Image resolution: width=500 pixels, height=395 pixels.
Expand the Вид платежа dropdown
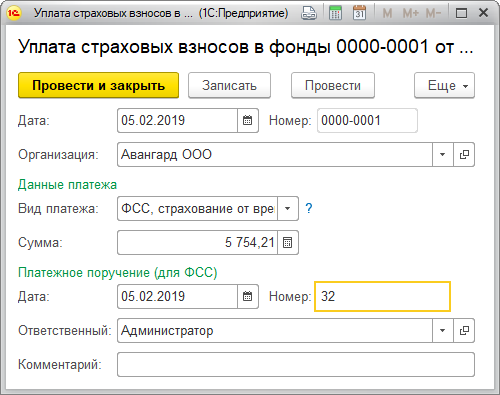(288, 209)
